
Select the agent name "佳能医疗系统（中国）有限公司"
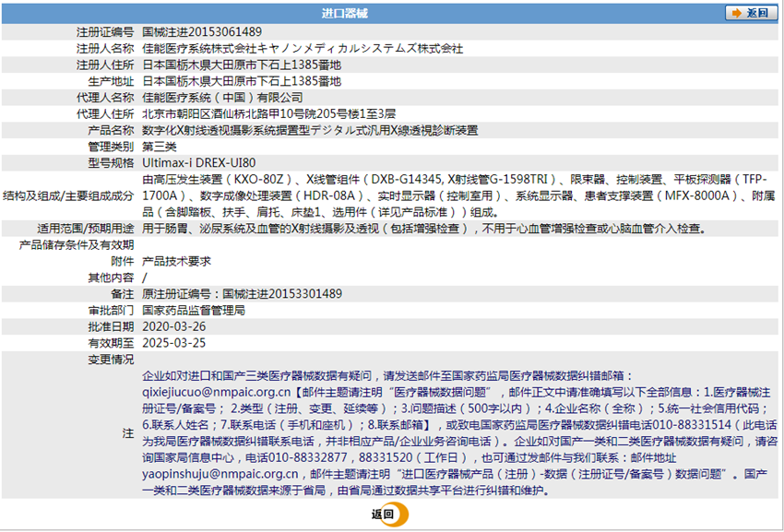(x=223, y=98)
